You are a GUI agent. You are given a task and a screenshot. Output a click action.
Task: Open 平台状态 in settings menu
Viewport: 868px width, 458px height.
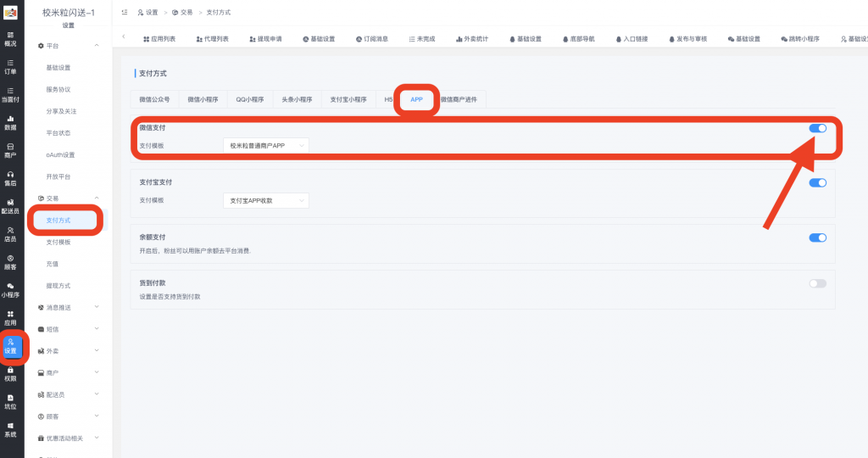[58, 133]
